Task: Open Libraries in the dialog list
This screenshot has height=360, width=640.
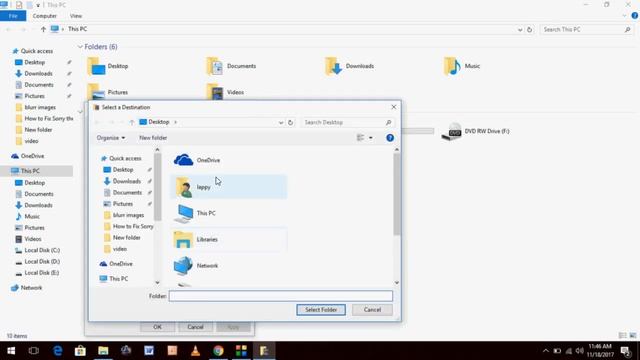Action: pyautogui.click(x=229, y=239)
